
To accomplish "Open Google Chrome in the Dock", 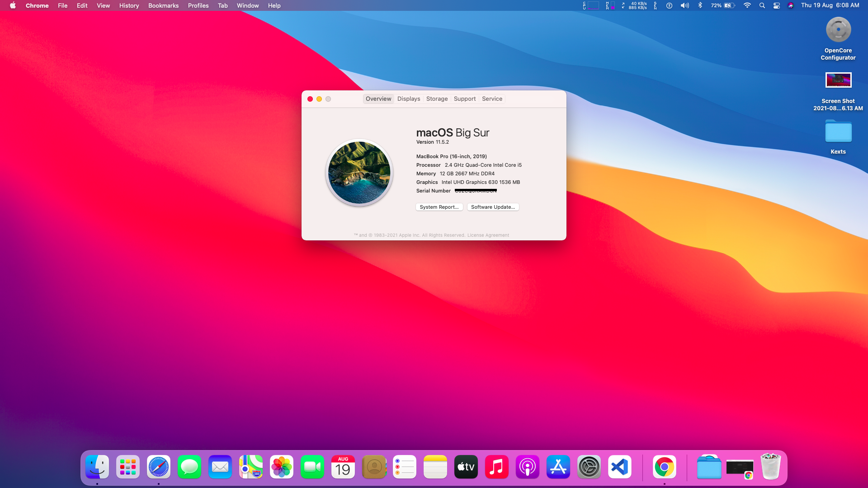I will [664, 467].
